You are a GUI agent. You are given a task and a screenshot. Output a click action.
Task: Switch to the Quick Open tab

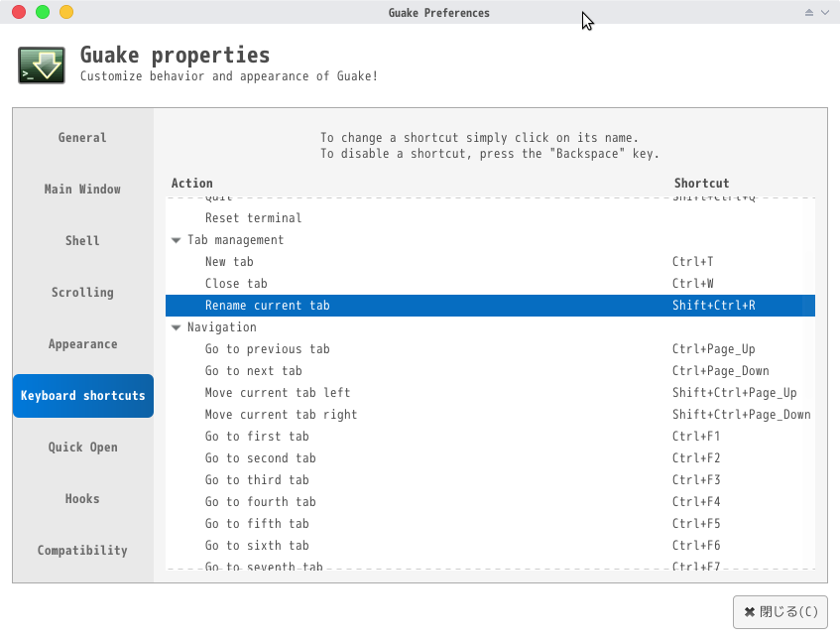(82, 447)
